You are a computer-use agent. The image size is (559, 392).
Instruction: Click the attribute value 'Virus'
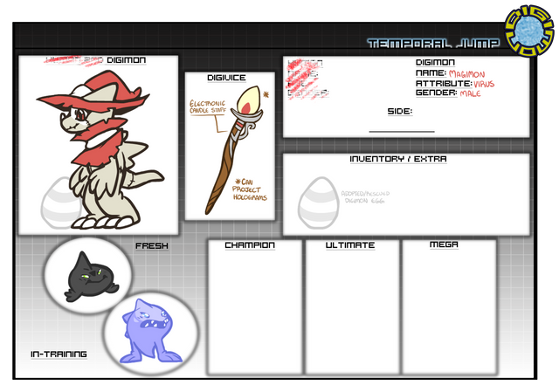tap(484, 84)
